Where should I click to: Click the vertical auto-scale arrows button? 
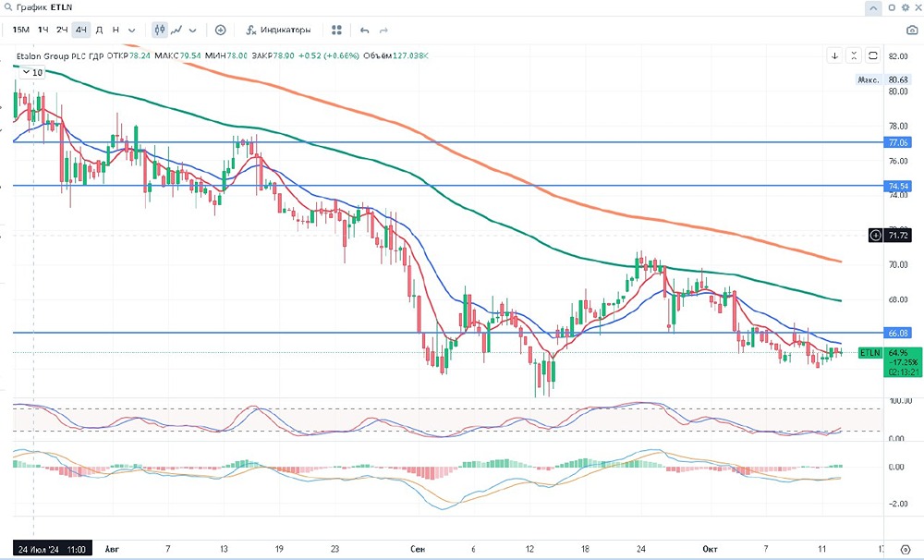(854, 55)
